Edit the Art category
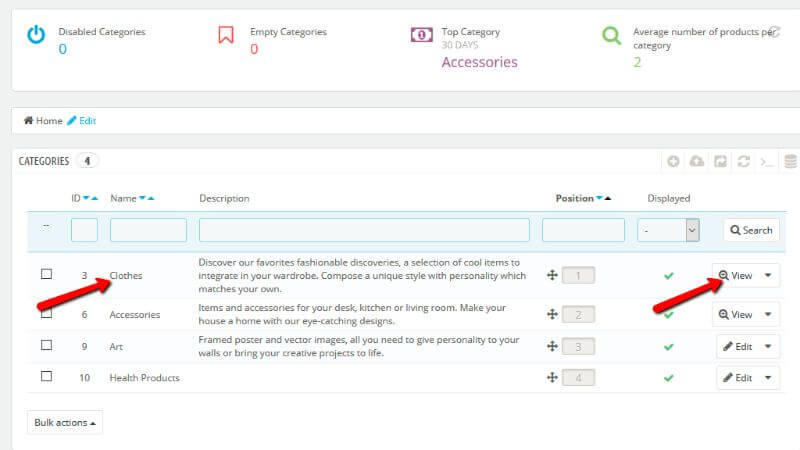 (738, 346)
